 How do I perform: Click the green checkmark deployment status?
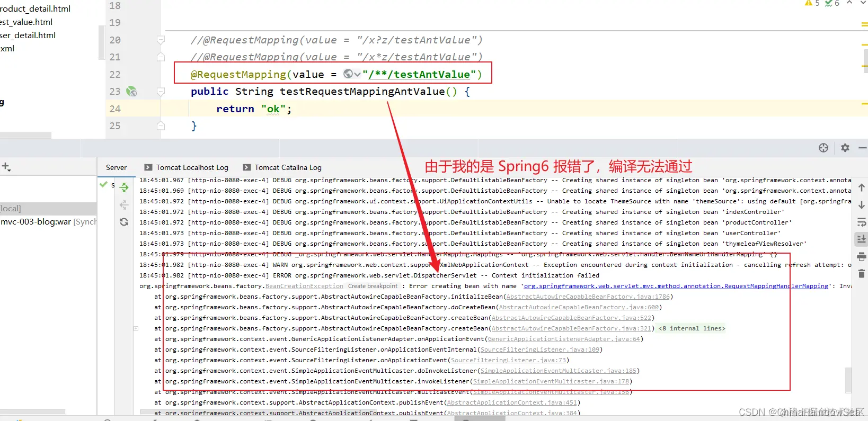coord(103,184)
